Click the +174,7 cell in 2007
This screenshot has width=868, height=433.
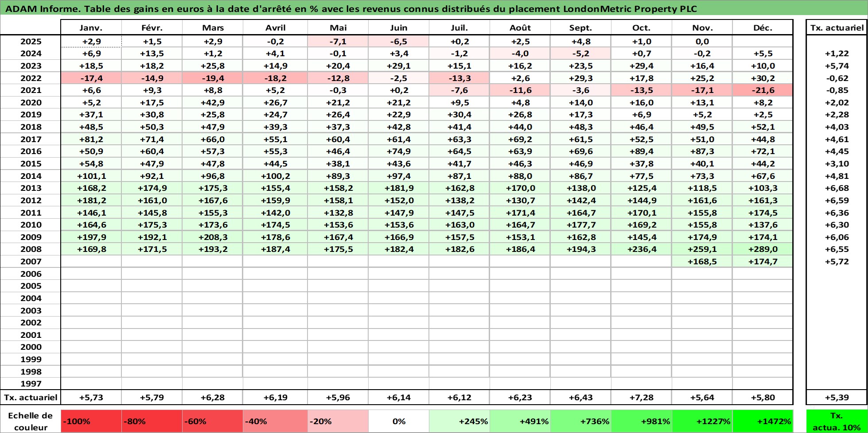[763, 261]
